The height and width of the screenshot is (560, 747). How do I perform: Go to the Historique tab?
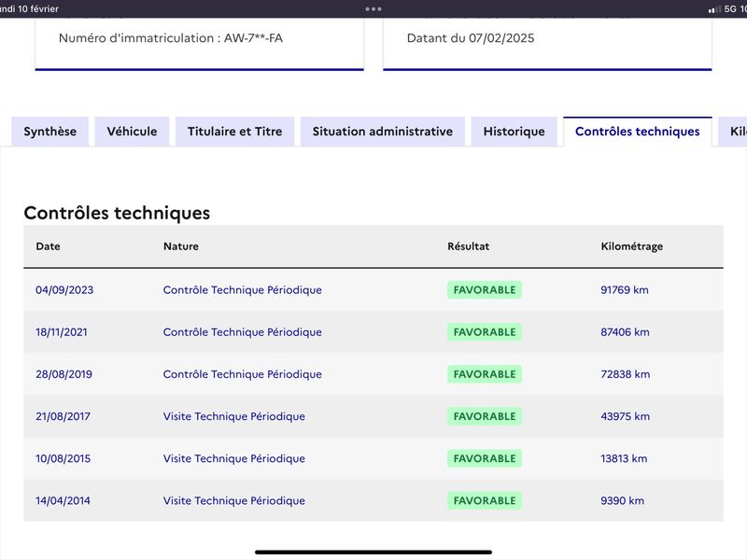[x=514, y=132]
